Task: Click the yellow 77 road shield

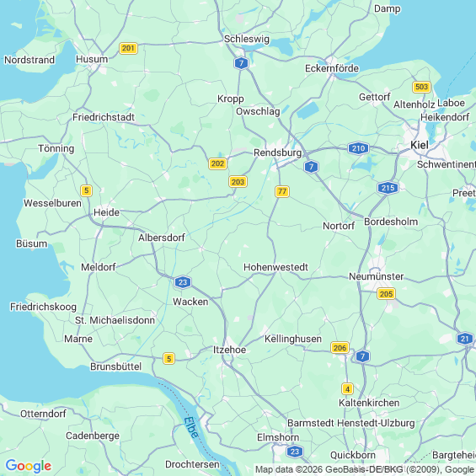Action: tap(282, 191)
